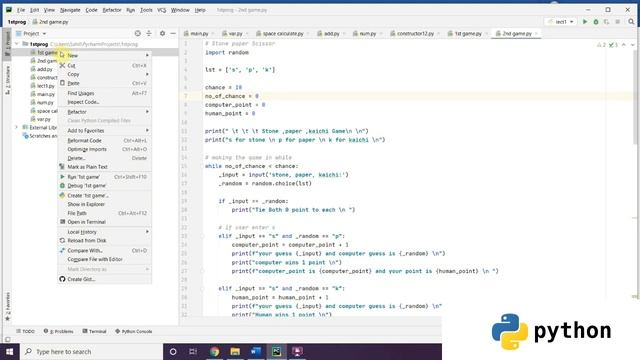Open the Structure side tab
The height and width of the screenshot is (360, 640).
tap(7, 80)
